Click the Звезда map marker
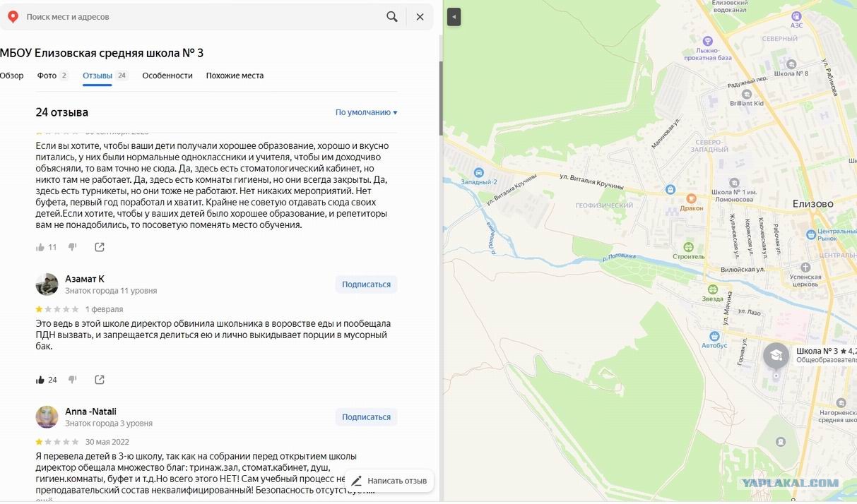Image resolution: width=857 pixels, height=504 pixels. 712,289
